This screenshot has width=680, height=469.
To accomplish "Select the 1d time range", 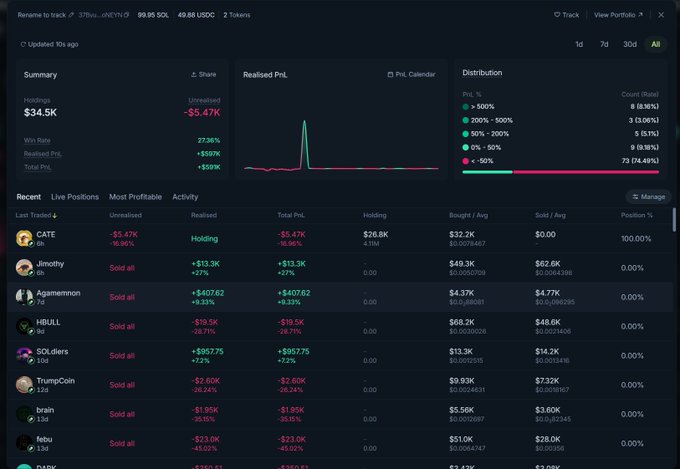I will coord(579,44).
